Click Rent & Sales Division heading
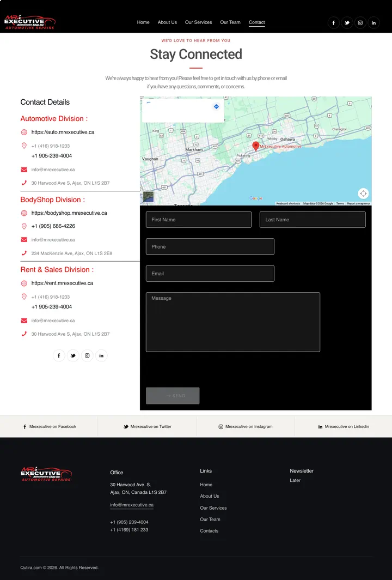Viewport: 392px width, 580px height. pos(57,270)
